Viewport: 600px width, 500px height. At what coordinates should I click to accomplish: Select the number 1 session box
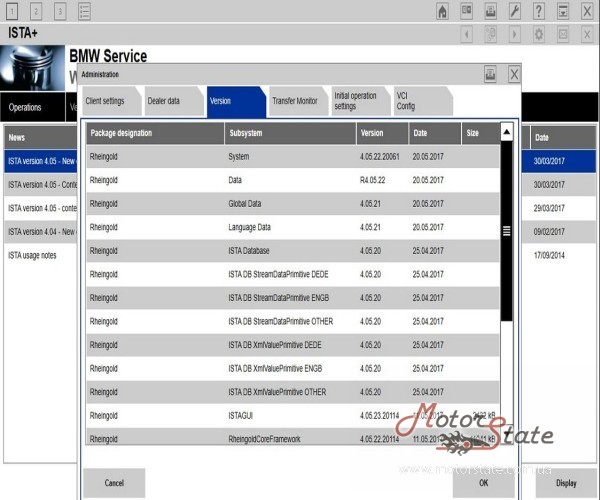[x=11, y=11]
